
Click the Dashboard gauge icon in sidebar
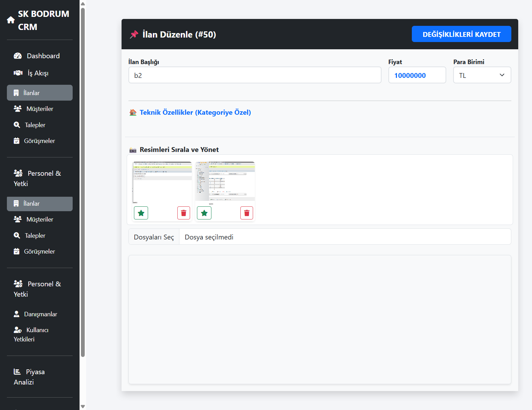click(18, 56)
